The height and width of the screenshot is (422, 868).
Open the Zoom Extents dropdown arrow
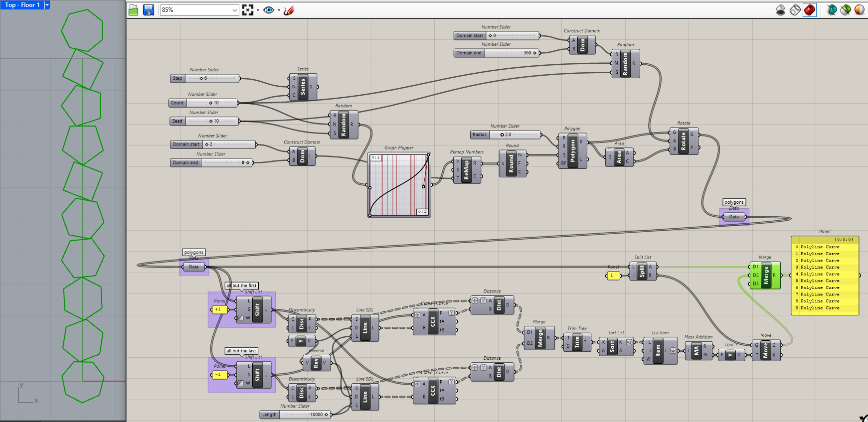coord(258,10)
